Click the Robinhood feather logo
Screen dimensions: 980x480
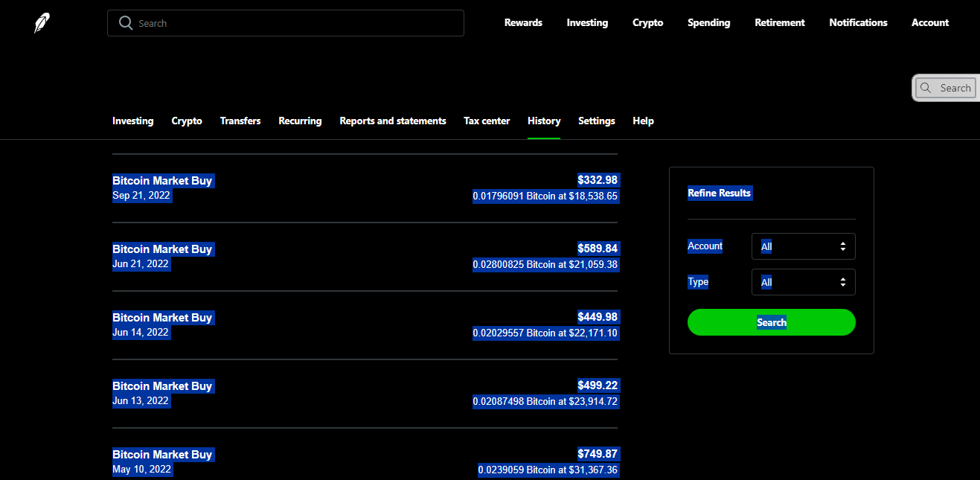[x=42, y=23]
